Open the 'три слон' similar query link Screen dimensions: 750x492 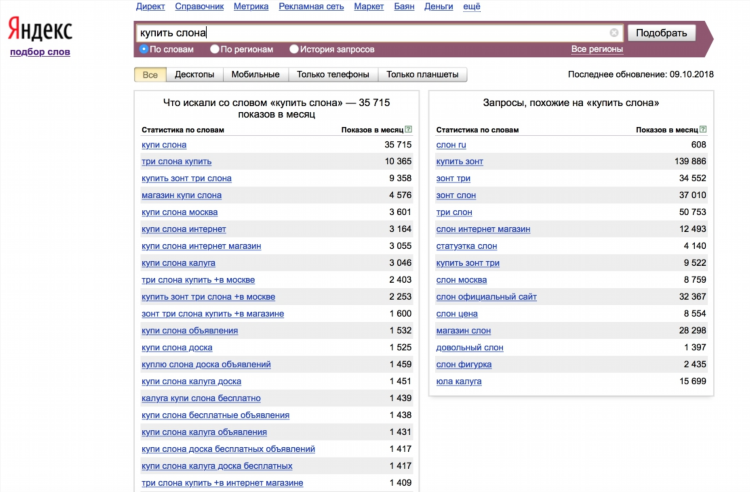click(x=454, y=212)
